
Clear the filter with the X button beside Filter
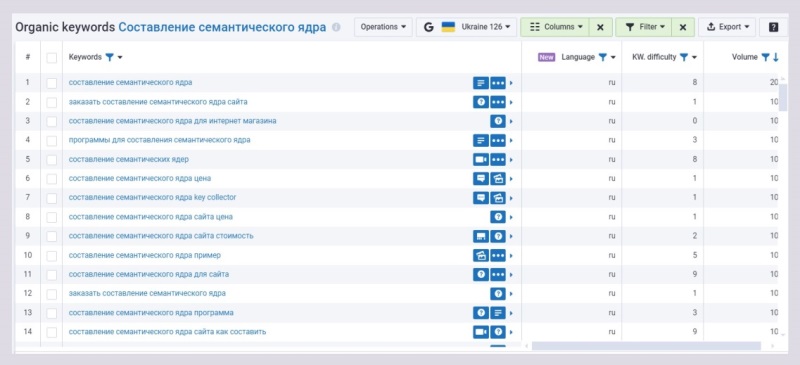(x=683, y=27)
